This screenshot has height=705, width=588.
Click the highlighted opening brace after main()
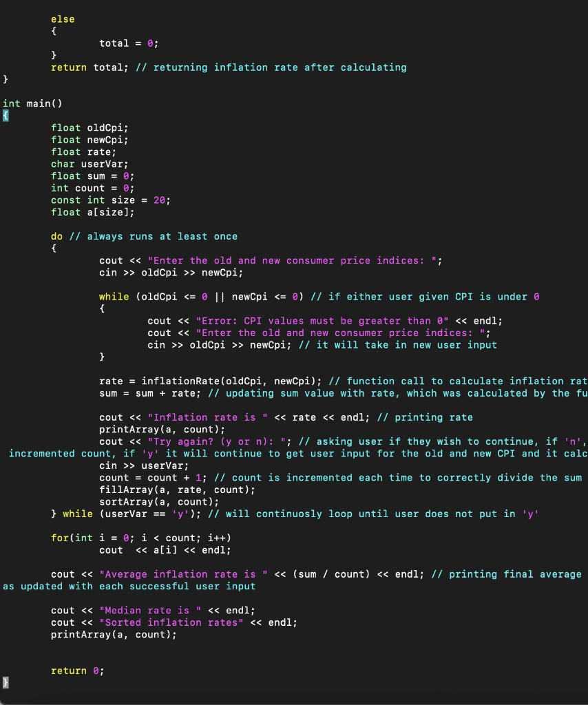(x=5, y=115)
